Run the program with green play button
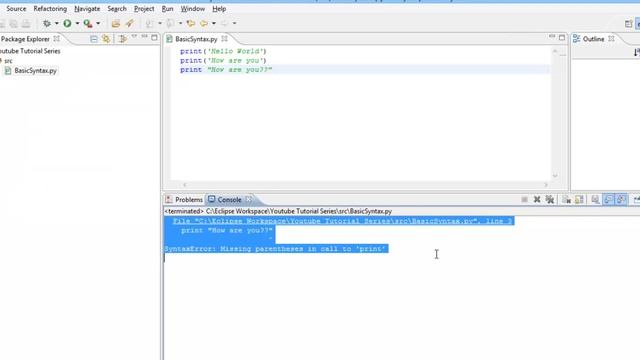The image size is (640, 360). click(x=67, y=23)
